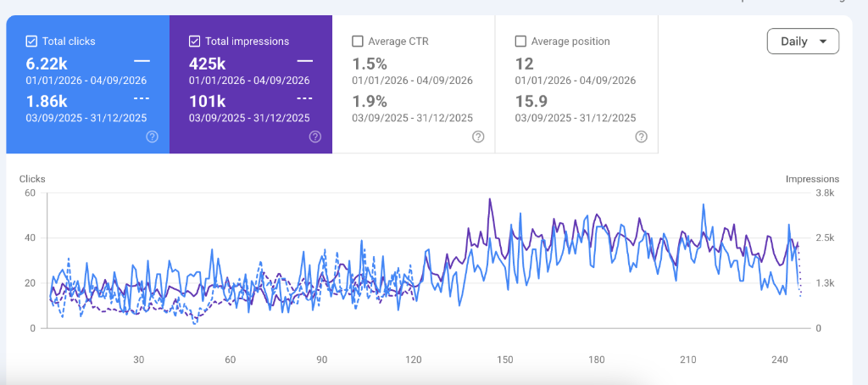Image resolution: width=868 pixels, height=385 pixels.
Task: Click solid line legend on Total clicks card
Action: point(142,60)
